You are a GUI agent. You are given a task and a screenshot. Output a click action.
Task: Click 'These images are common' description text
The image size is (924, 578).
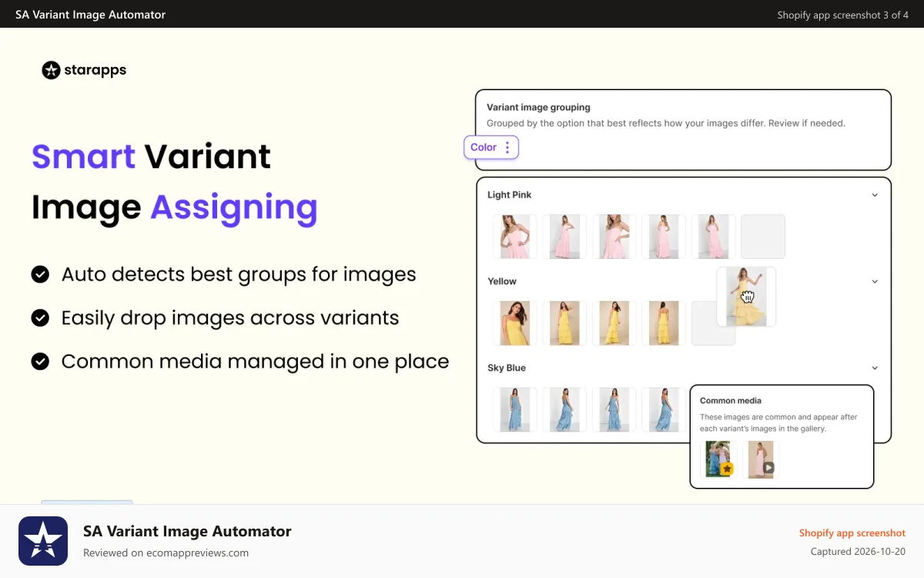tap(778, 422)
